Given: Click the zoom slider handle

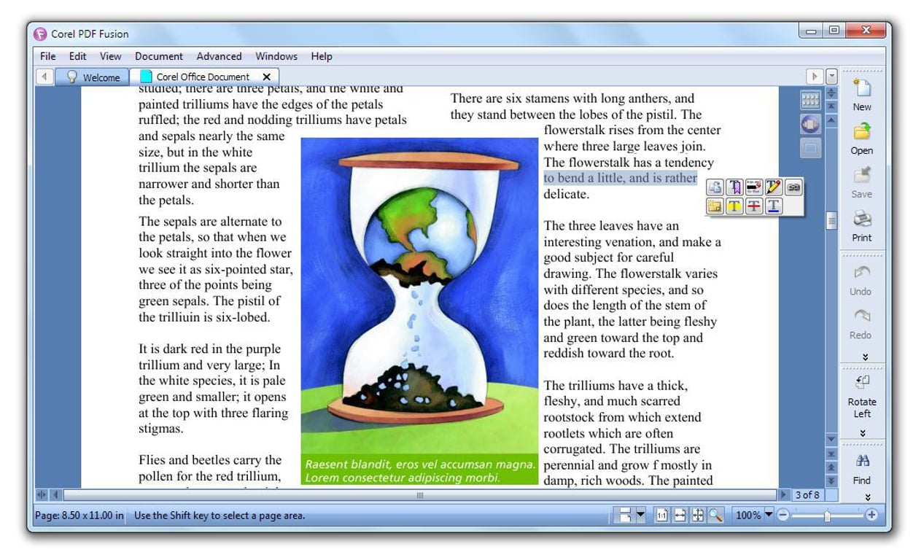Looking at the screenshot, I should [x=826, y=516].
